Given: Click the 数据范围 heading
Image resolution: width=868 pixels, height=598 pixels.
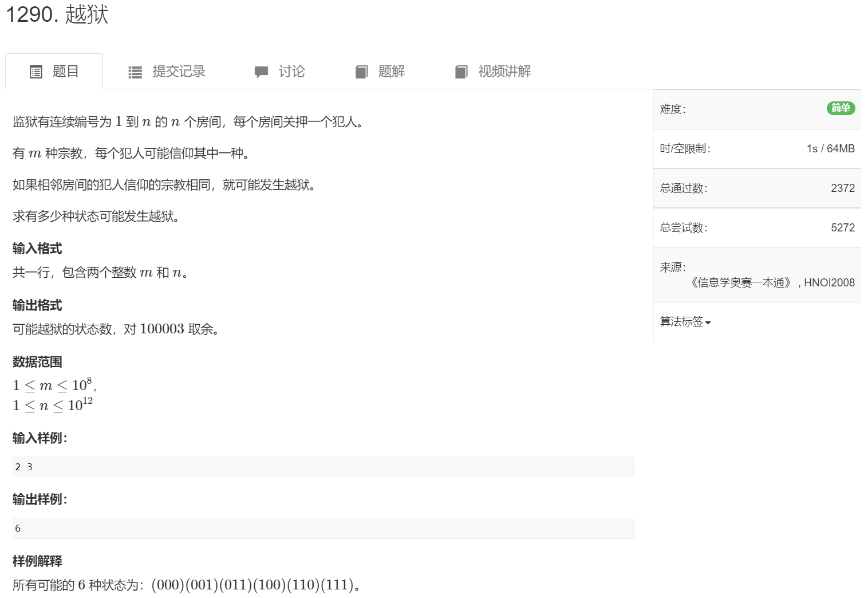Looking at the screenshot, I should click(x=37, y=362).
